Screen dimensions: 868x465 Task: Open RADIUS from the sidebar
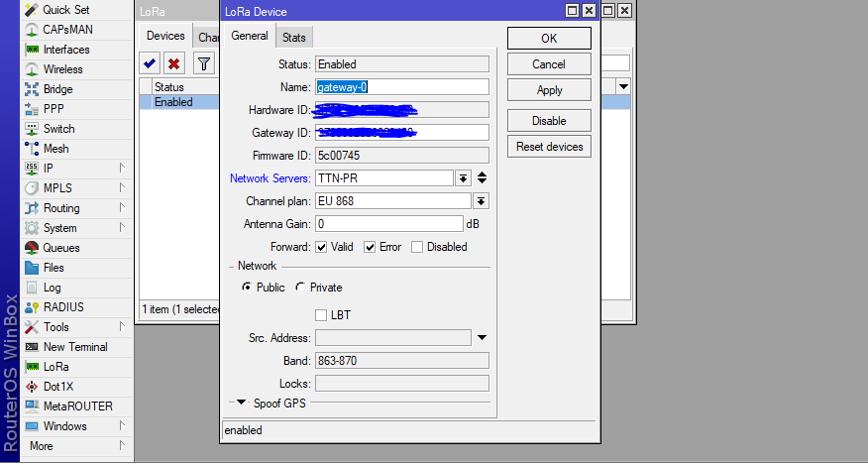(x=76, y=307)
